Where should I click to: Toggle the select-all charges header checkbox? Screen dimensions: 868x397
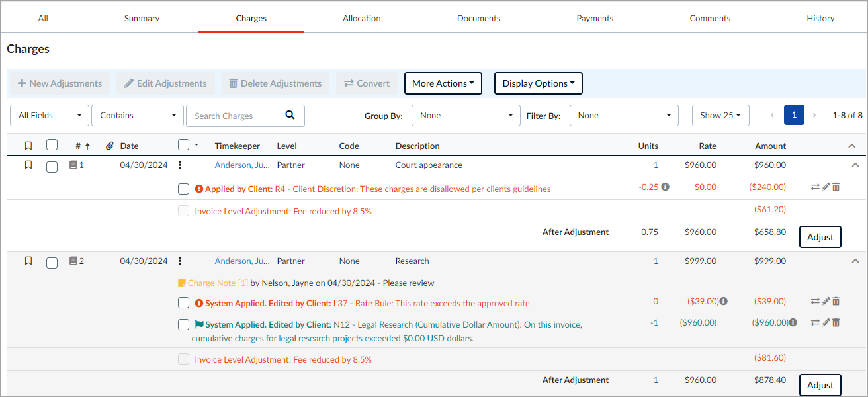tap(52, 145)
